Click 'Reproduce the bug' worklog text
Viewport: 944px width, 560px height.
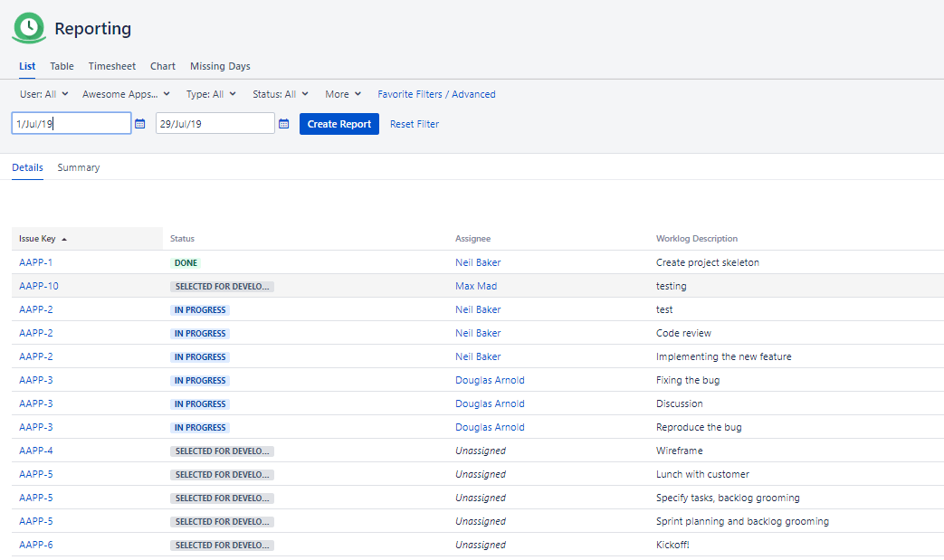click(699, 427)
